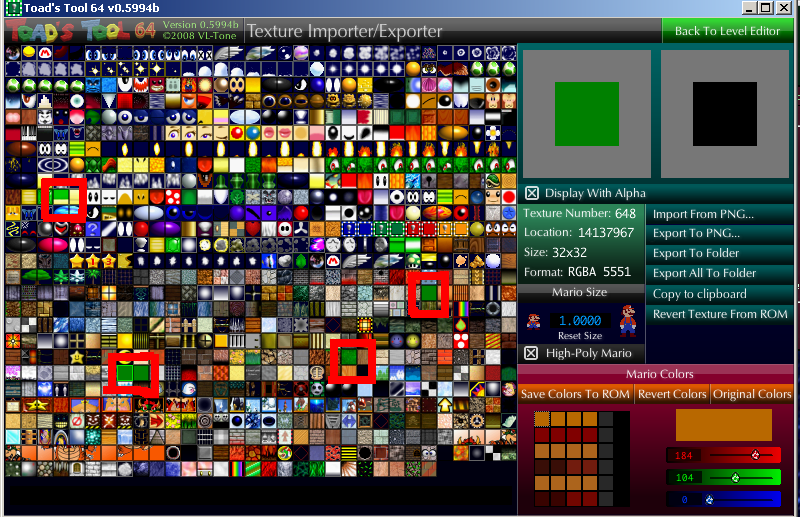Toggle the High-Poly Mario checkbox

[x=532, y=353]
